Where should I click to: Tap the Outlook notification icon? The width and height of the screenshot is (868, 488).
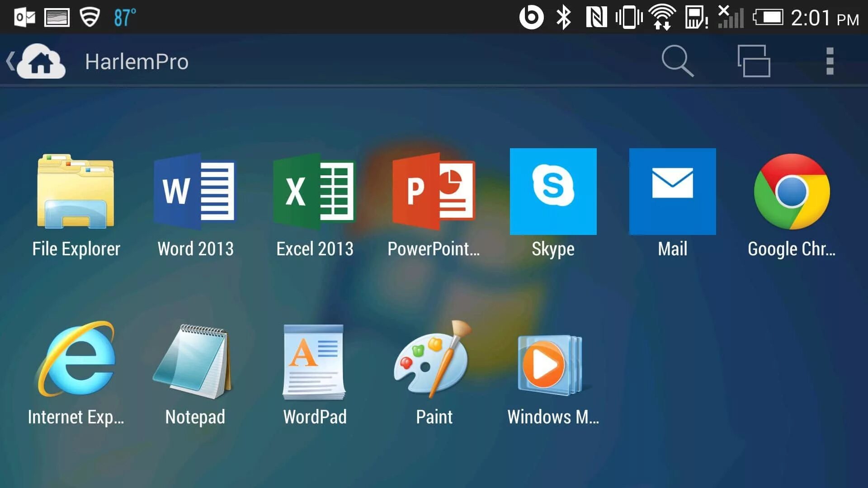(24, 18)
